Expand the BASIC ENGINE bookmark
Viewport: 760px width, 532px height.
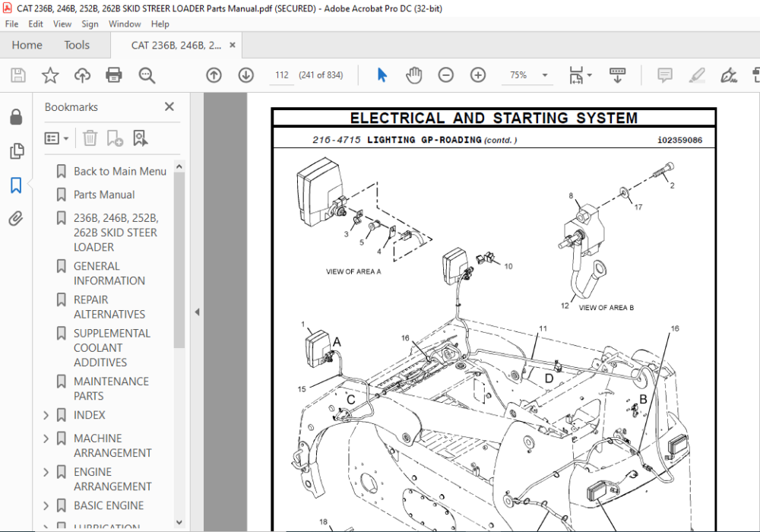click(x=46, y=506)
